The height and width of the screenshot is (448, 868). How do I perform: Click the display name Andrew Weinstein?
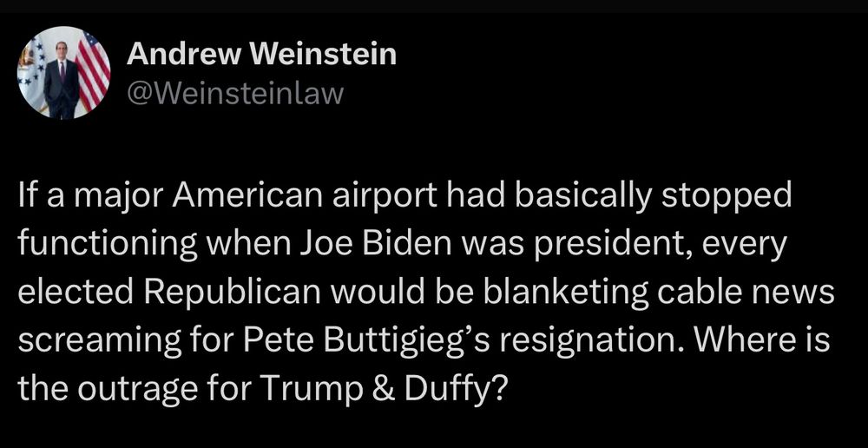pos(261,55)
